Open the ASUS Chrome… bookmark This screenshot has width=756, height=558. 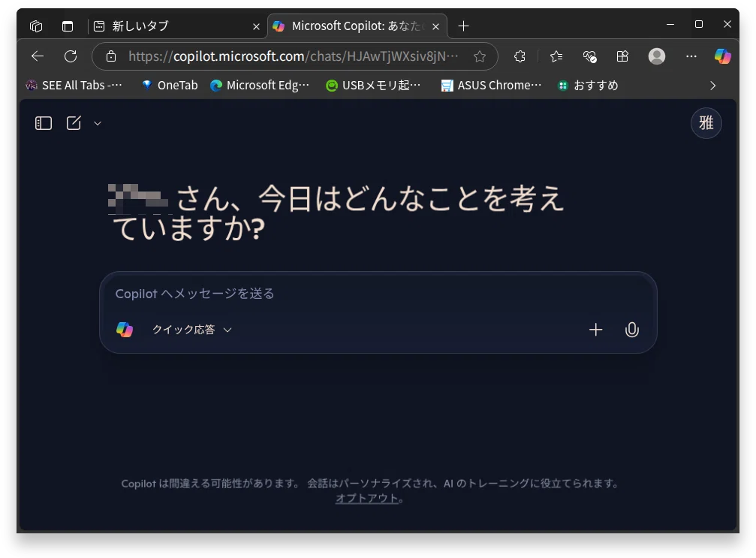coord(491,86)
